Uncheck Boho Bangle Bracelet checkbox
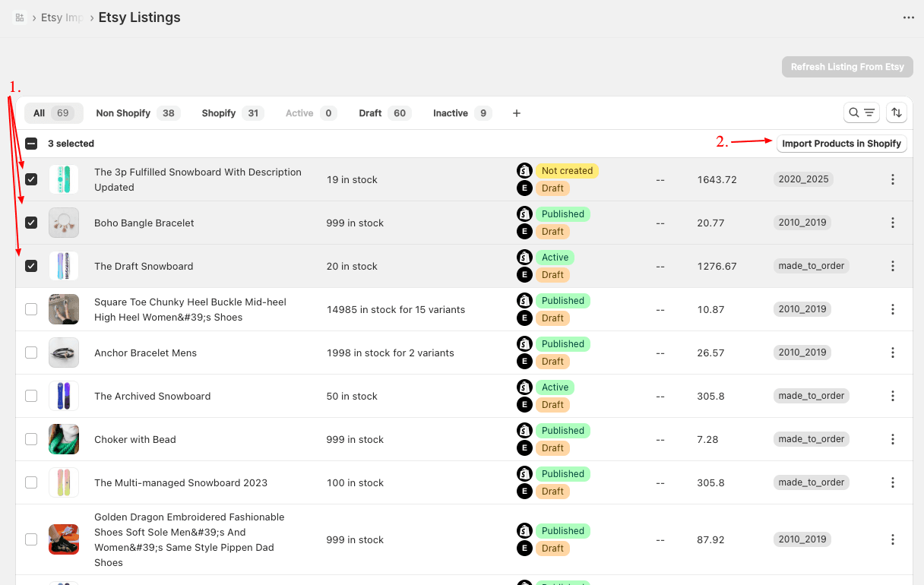924x585 pixels. click(x=31, y=223)
